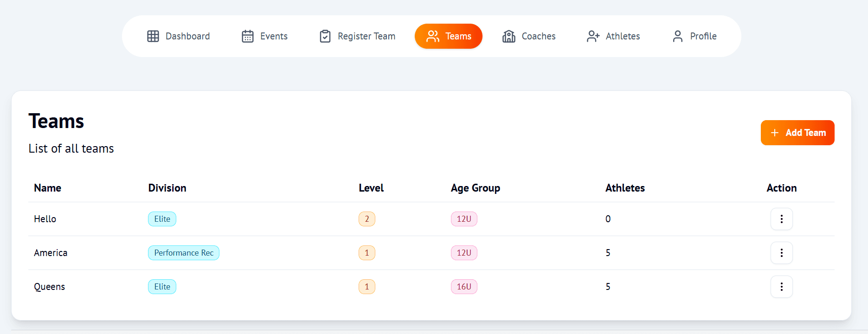Click the Athletes user-plus icon
The width and height of the screenshot is (868, 334).
click(x=593, y=36)
